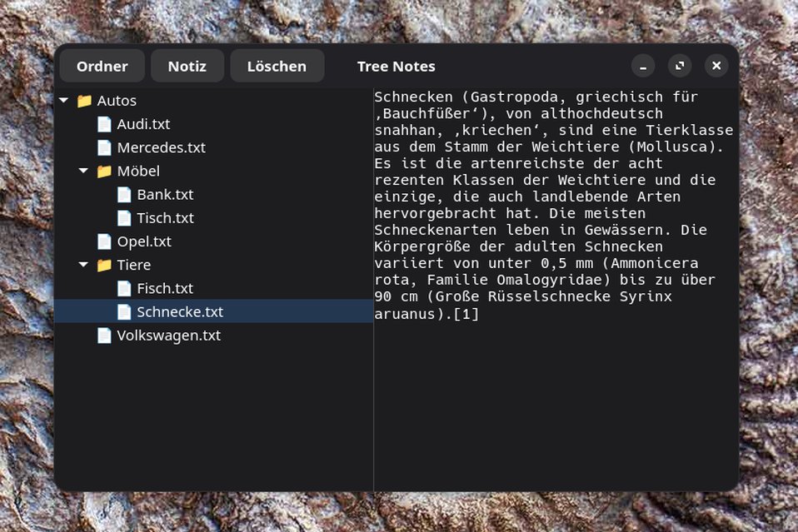Image resolution: width=798 pixels, height=532 pixels.
Task: Create a new note with Notiz button
Action: click(187, 66)
